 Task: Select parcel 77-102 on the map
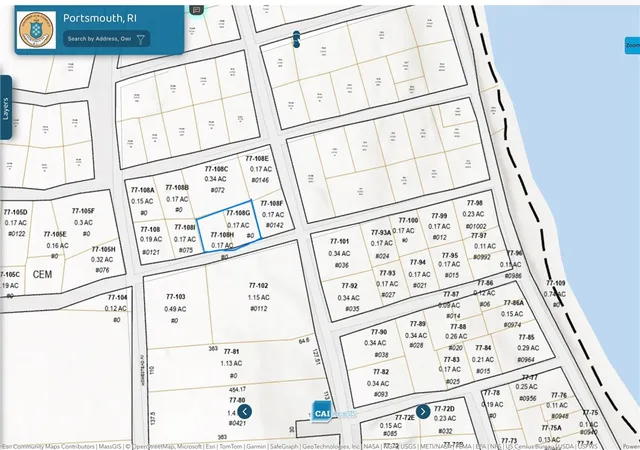258,297
